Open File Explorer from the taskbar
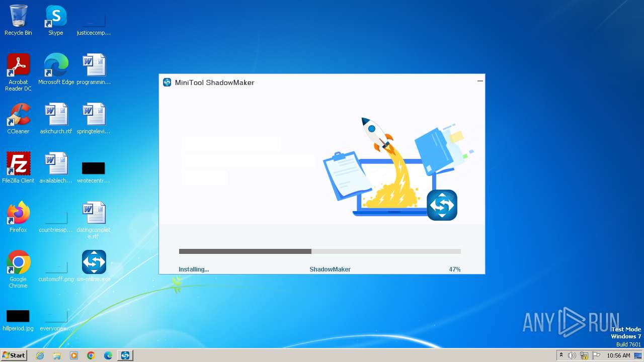Viewport: 644px width, 362px height. 57,355
